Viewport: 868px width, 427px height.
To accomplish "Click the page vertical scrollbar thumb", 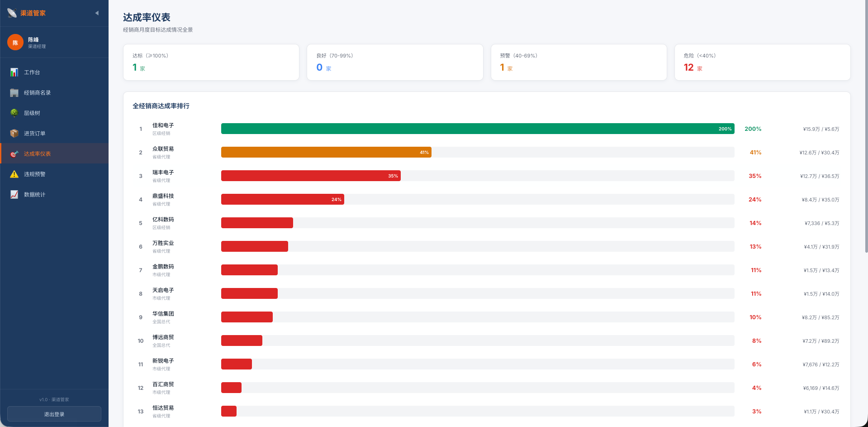I will (866, 127).
